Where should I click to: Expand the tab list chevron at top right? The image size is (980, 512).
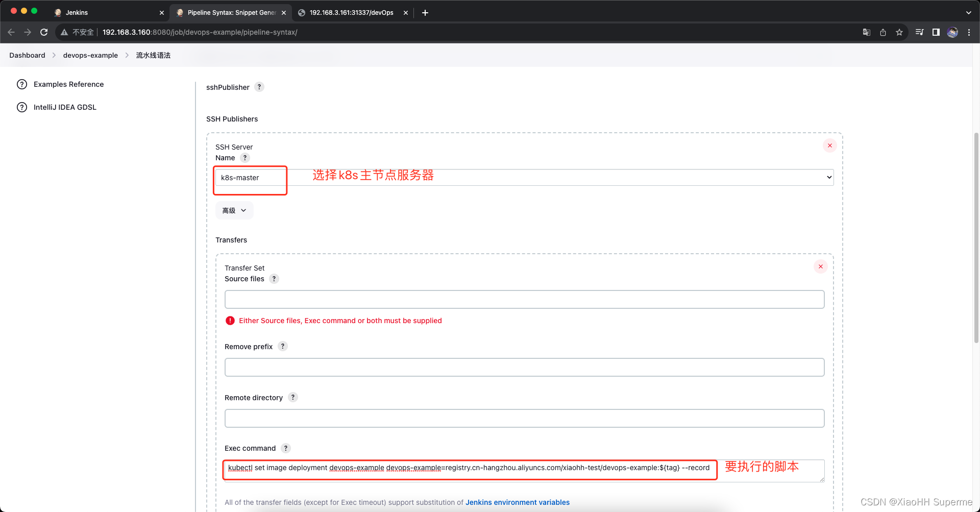click(x=969, y=13)
